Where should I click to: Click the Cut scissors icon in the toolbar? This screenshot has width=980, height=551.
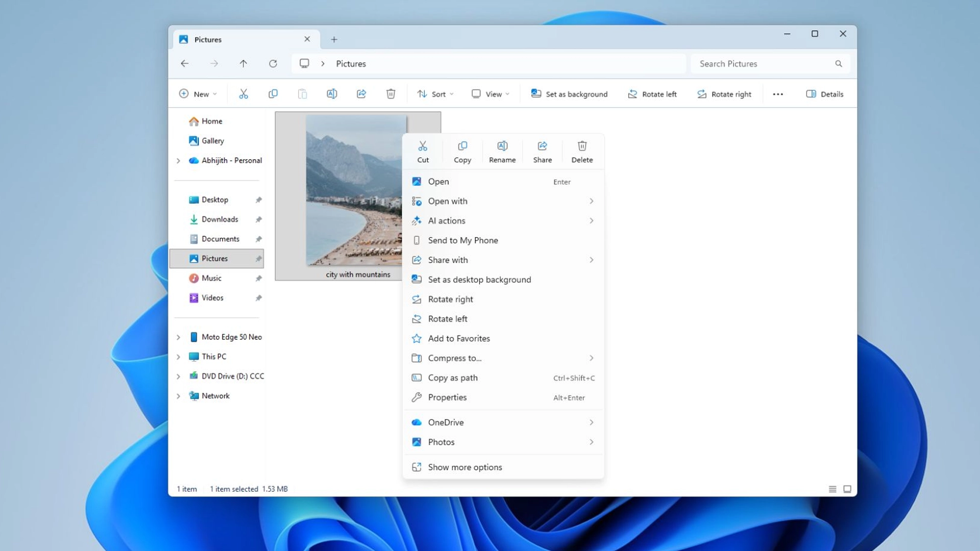243,94
